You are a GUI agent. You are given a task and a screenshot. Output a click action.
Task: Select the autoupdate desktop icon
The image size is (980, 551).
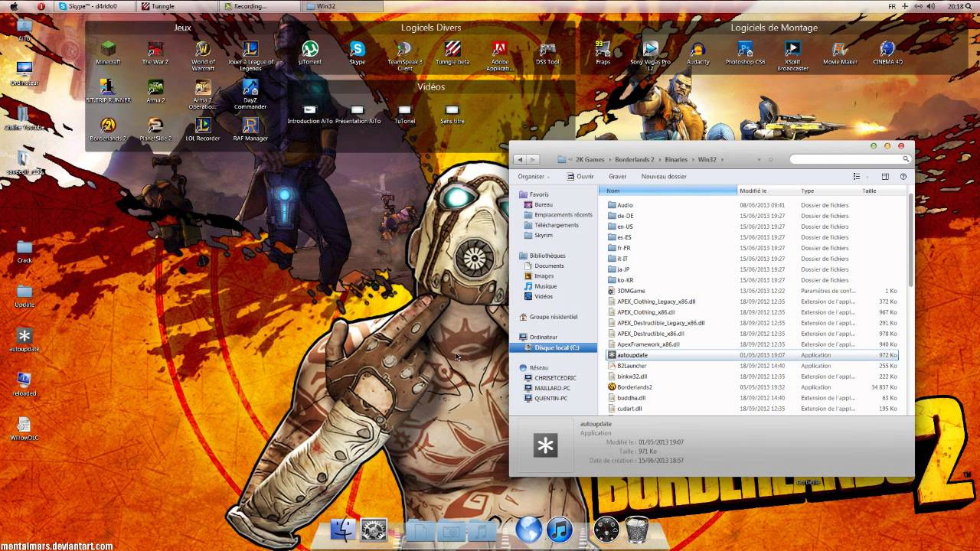point(24,340)
